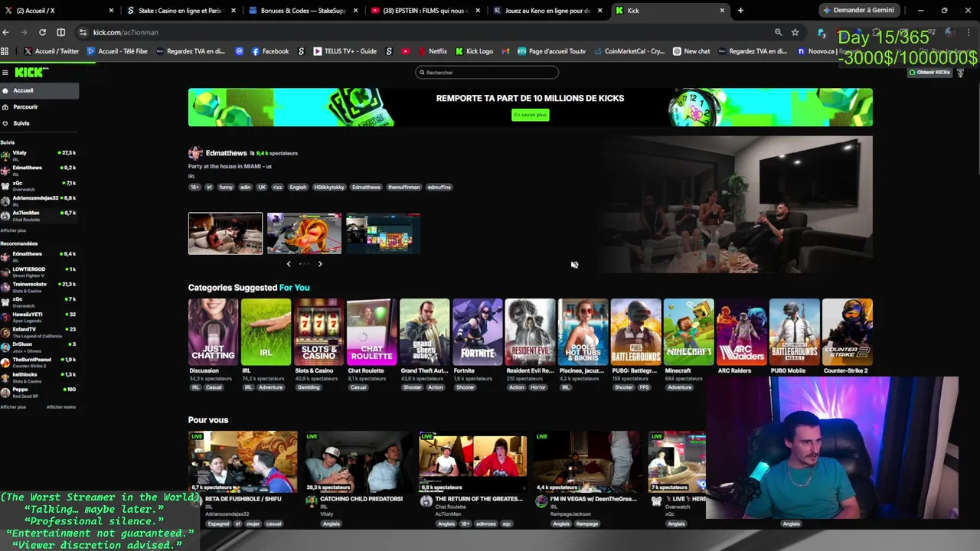This screenshot has width=980, height=551.
Task: Select the HStikkytokky tag
Action: coord(329,187)
